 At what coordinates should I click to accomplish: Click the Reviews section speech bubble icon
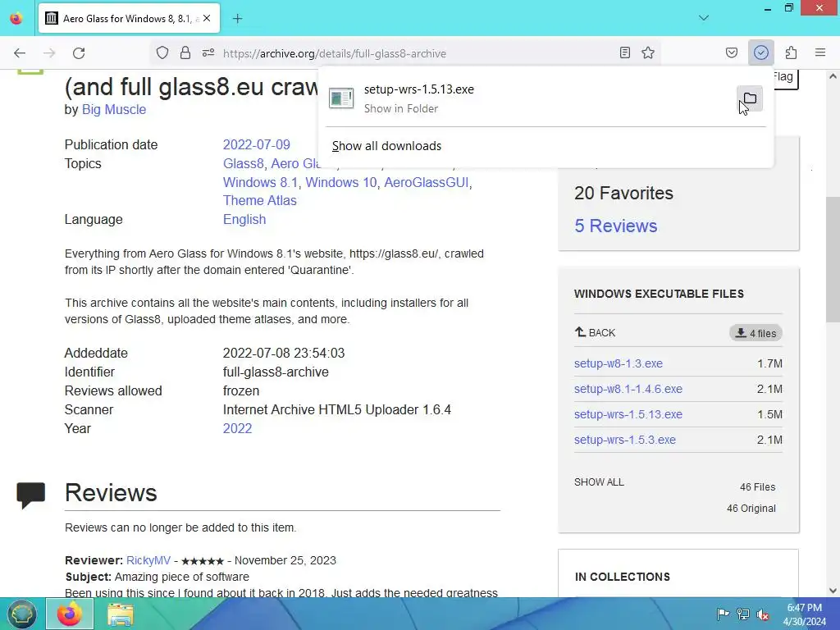pos(30,495)
